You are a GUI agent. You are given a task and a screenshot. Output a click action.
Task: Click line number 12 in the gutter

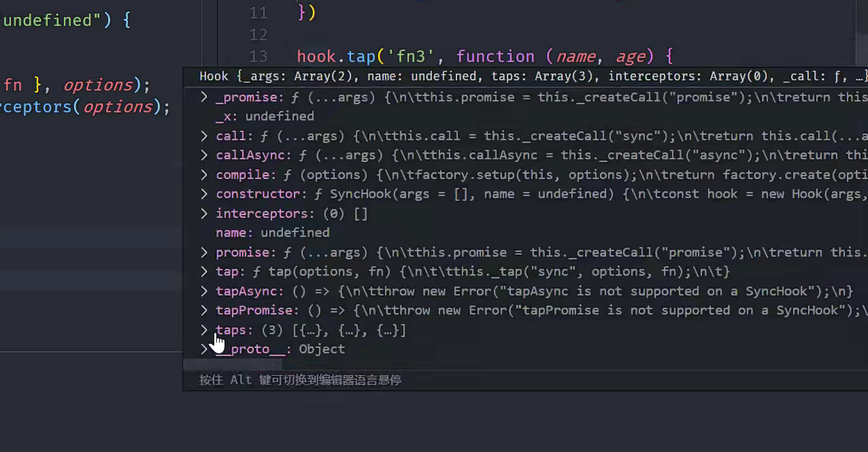click(258, 35)
